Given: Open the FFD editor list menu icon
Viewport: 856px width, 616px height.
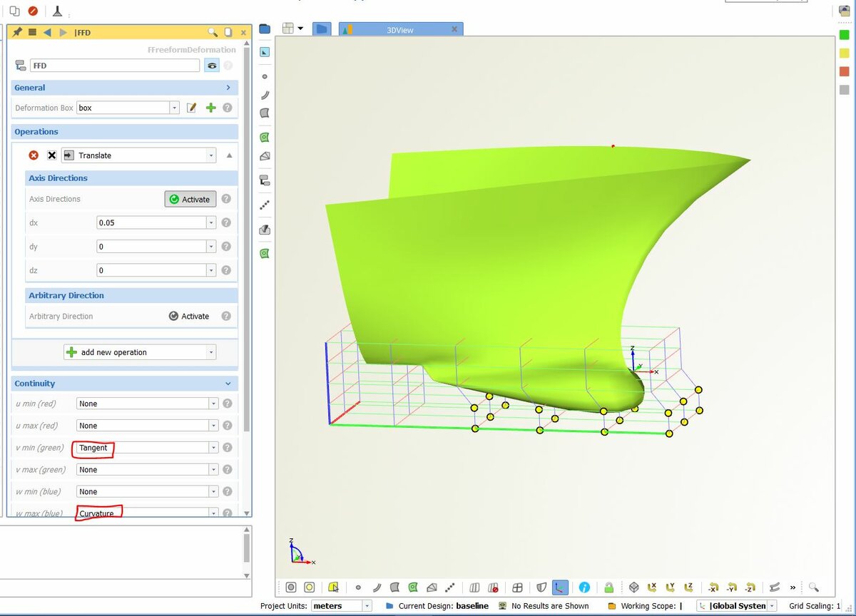Looking at the screenshot, I should click(32, 32).
